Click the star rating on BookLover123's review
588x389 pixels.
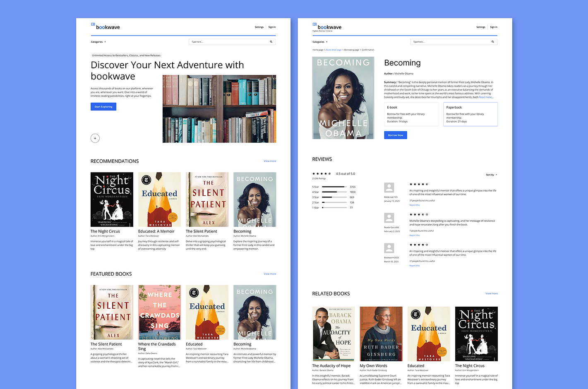click(419, 184)
